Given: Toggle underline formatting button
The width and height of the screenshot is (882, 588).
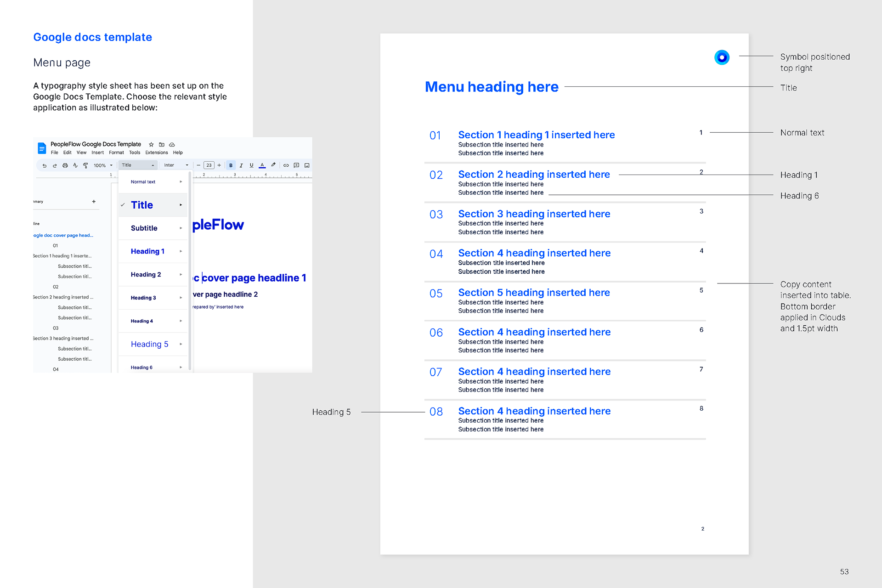Looking at the screenshot, I should (x=251, y=165).
